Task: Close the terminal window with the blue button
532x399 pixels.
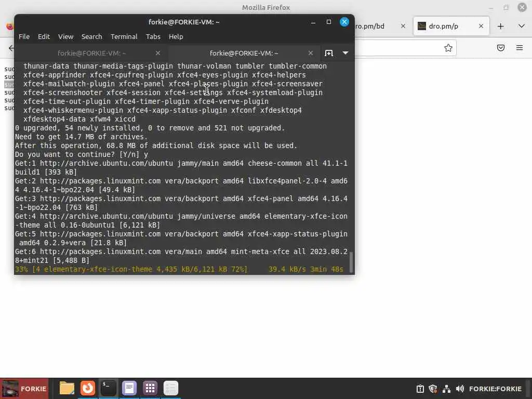Action: click(x=344, y=22)
